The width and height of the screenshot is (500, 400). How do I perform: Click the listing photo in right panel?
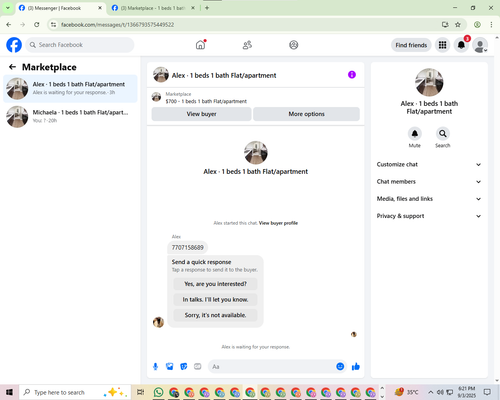click(429, 82)
